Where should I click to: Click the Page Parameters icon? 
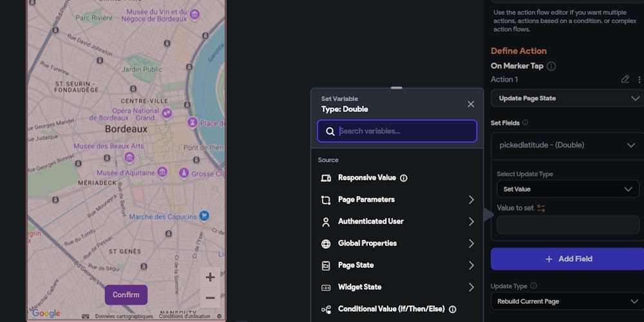[326, 200]
